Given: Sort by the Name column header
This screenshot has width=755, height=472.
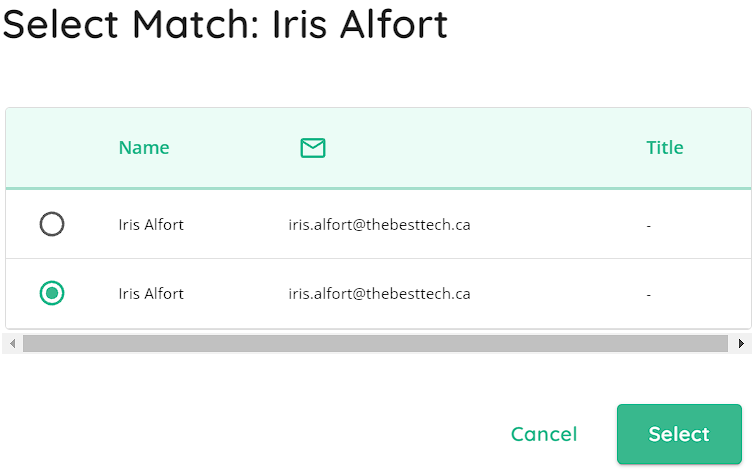Looking at the screenshot, I should pyautogui.click(x=144, y=147).
